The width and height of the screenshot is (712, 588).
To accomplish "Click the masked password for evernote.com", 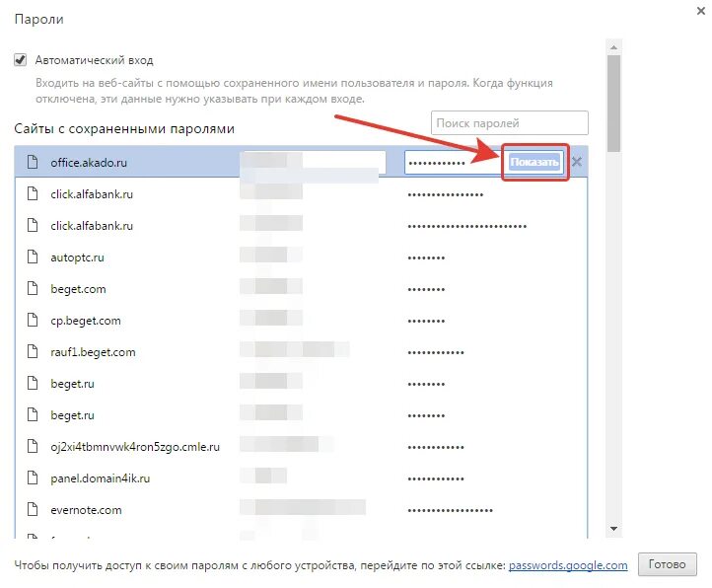I will [x=450, y=511].
